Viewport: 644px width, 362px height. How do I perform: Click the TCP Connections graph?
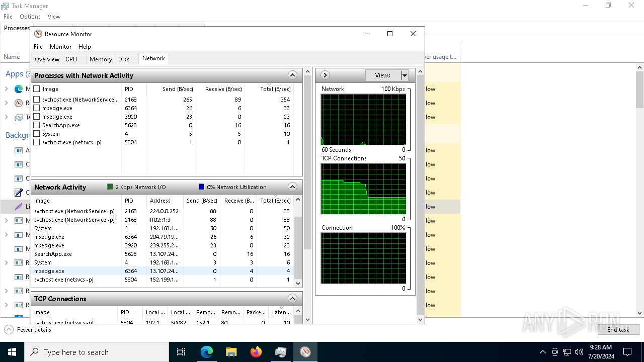tap(363, 189)
